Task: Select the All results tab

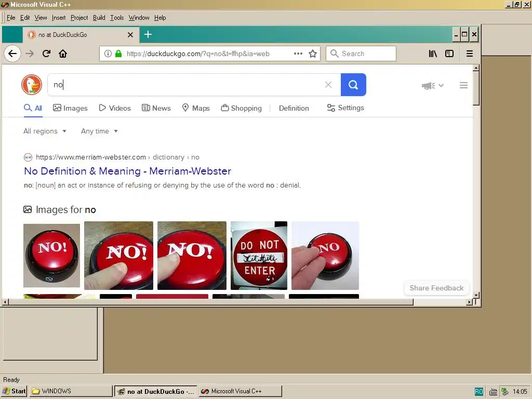Action: tap(33, 108)
